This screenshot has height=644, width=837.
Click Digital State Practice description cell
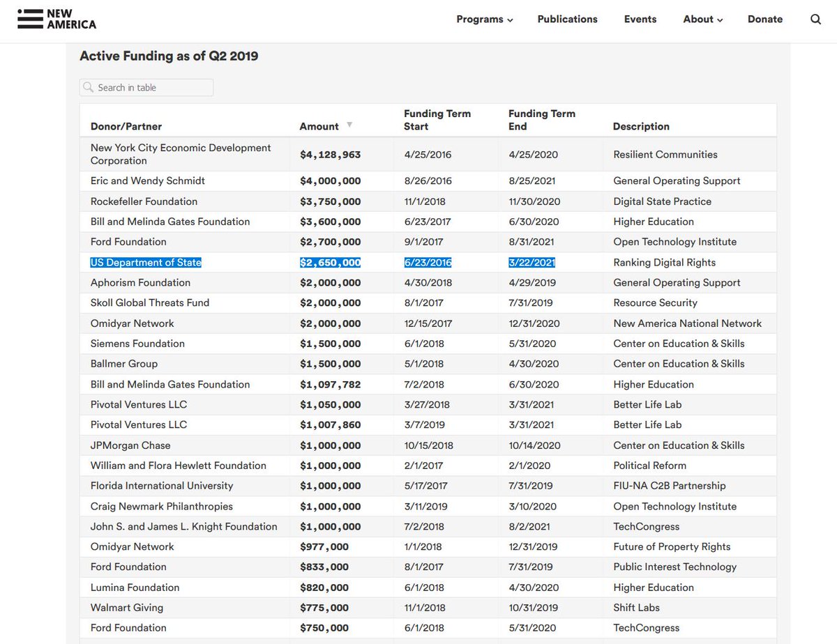point(662,201)
